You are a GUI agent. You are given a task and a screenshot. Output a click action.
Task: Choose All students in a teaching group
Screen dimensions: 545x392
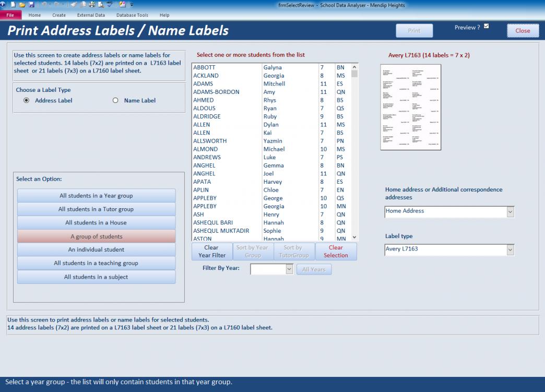[96, 263]
